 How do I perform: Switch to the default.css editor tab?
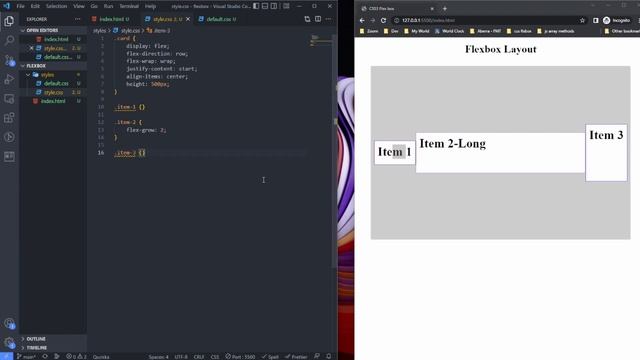point(217,19)
